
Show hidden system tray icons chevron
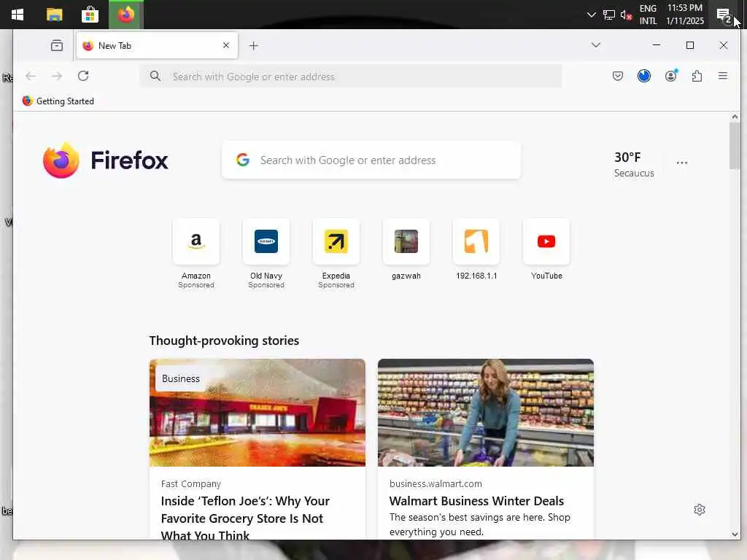[x=591, y=15]
